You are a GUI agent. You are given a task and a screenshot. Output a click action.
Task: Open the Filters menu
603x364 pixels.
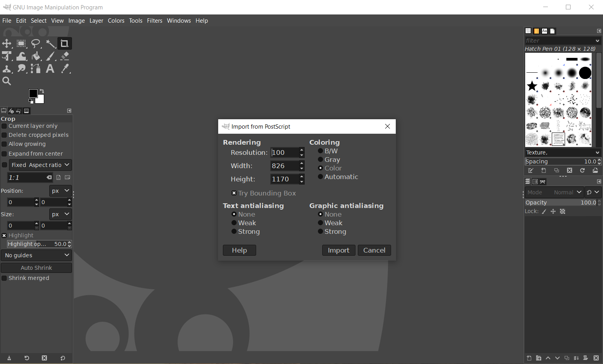154,21
